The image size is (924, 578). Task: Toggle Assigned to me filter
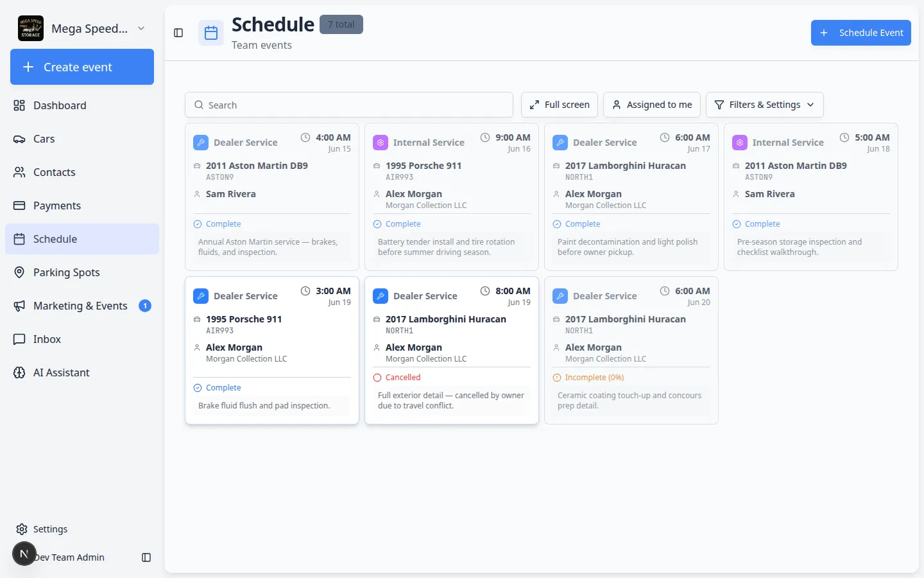point(652,105)
